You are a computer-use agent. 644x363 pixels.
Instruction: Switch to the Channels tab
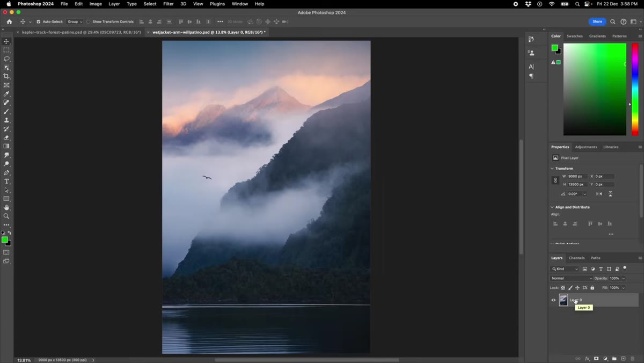[x=576, y=258]
